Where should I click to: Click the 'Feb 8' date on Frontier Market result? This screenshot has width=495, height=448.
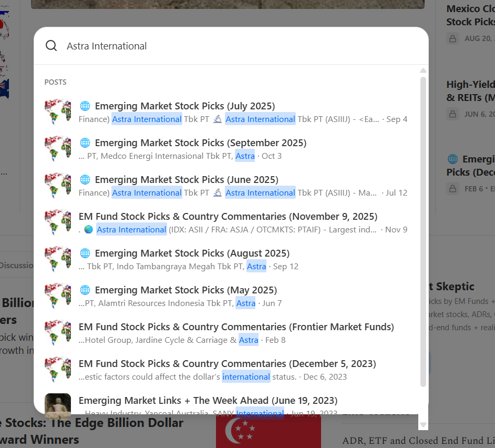pyautogui.click(x=275, y=340)
